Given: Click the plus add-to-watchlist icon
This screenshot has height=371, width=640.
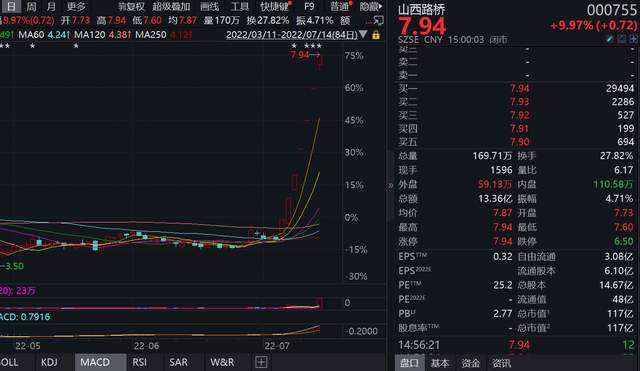Looking at the screenshot, I should 633,39.
